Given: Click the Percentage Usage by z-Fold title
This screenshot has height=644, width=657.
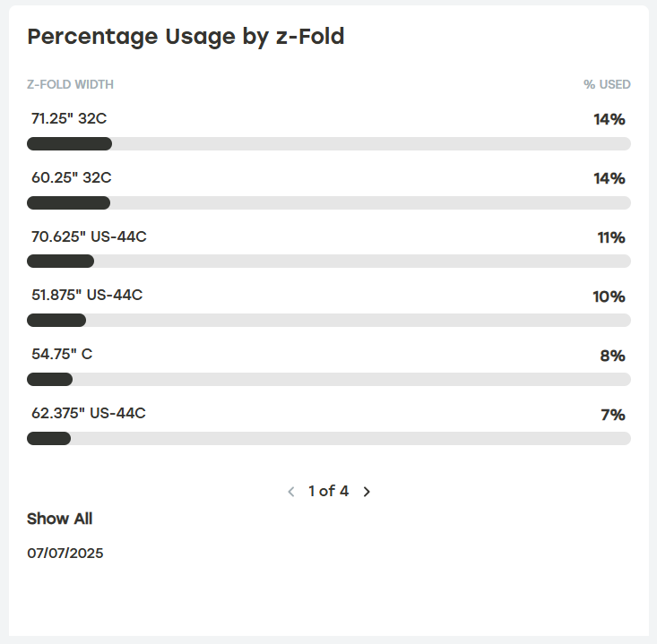Looking at the screenshot, I should pyautogui.click(x=186, y=37).
